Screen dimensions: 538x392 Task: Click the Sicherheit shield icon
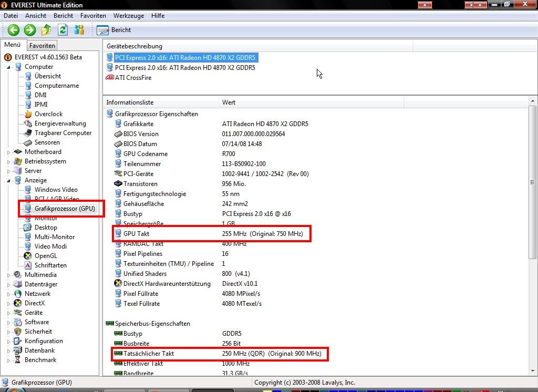pos(17,332)
